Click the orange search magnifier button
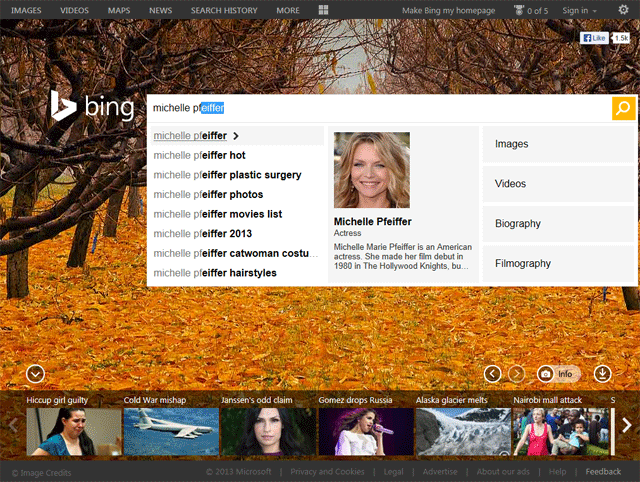 (x=623, y=108)
